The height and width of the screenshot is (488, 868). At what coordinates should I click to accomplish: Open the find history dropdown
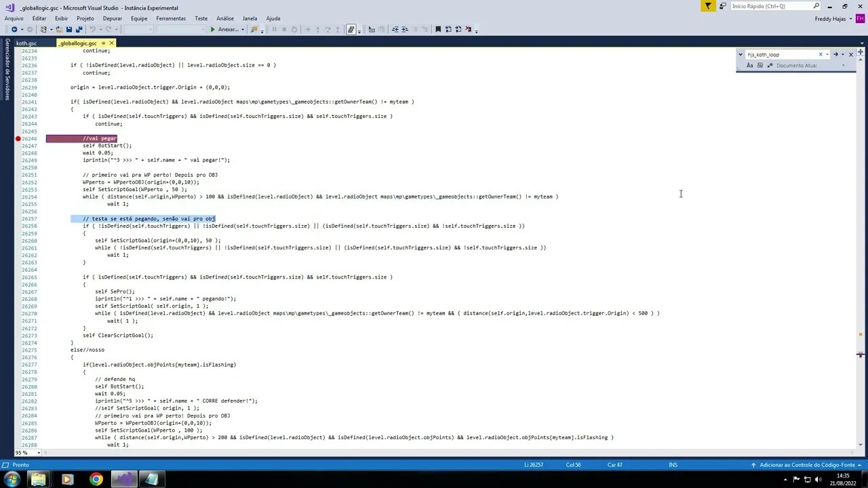(x=827, y=54)
